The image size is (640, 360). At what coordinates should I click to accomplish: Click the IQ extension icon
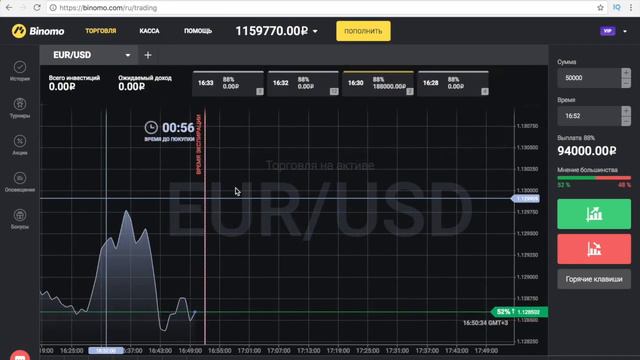coord(617,8)
